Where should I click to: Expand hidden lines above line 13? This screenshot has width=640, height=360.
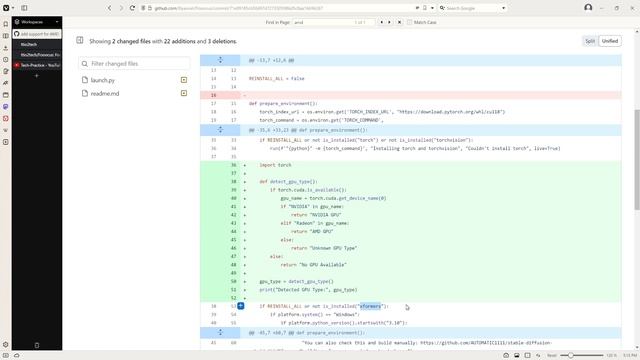click(220, 60)
